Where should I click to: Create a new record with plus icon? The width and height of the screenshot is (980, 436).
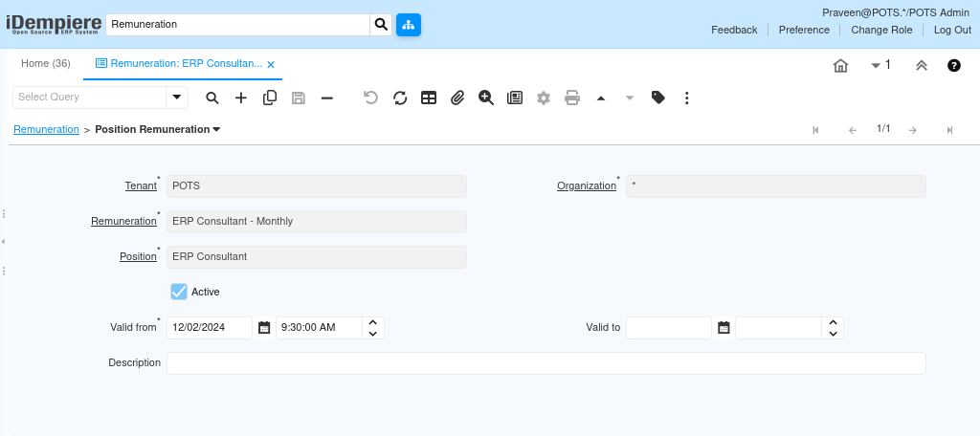pyautogui.click(x=240, y=98)
